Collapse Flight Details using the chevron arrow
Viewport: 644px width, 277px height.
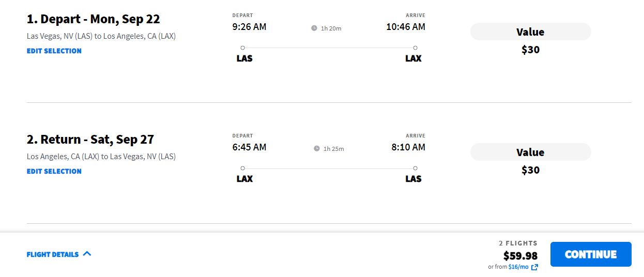87,254
